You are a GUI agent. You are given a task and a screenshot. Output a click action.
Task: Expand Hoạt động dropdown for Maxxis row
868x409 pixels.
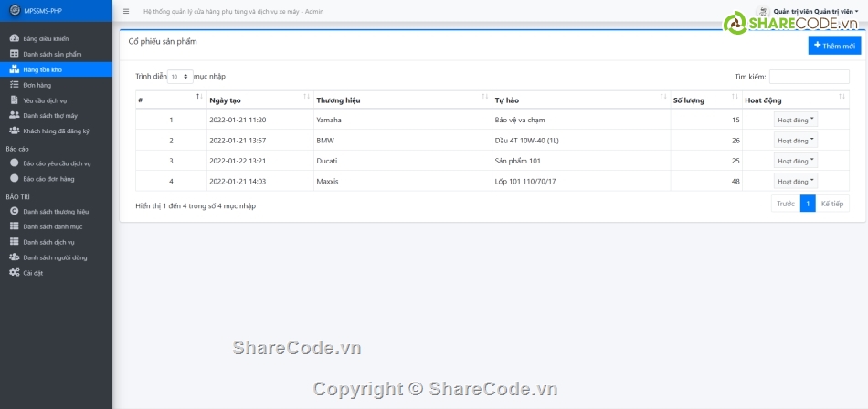[795, 181]
